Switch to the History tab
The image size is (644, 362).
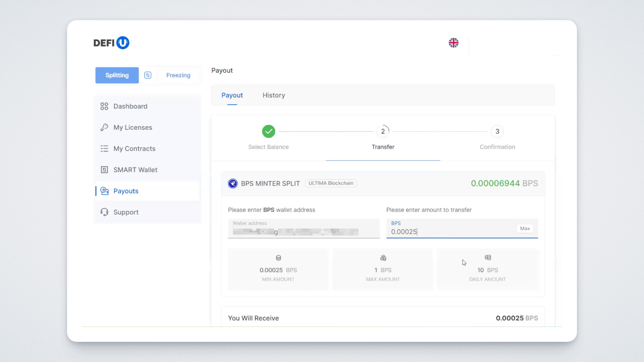point(273,95)
